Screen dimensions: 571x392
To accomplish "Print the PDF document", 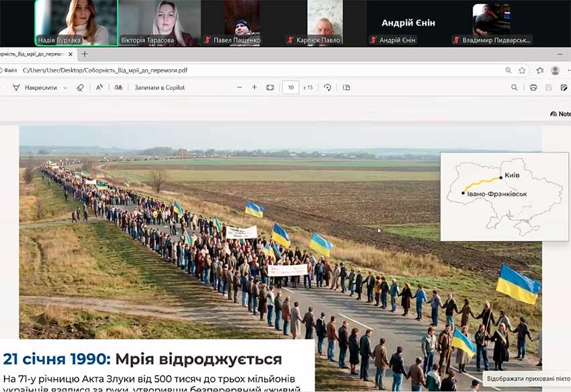I will click(533, 87).
